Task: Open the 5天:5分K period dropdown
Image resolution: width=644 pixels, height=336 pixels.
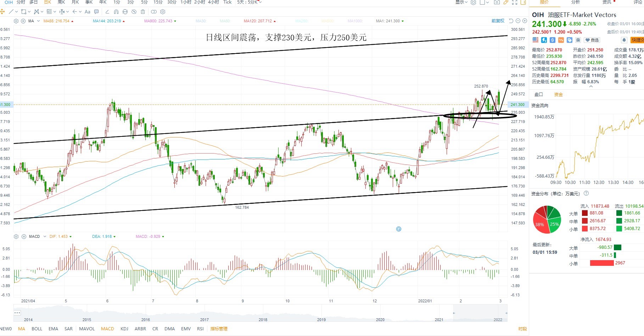Action: tap(250, 2)
